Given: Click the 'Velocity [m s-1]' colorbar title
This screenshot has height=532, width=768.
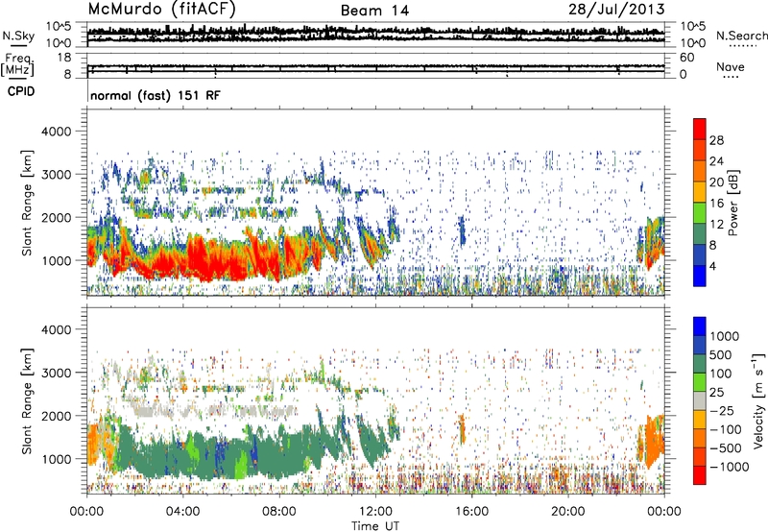Looking at the screenshot, I should pyautogui.click(x=758, y=400).
